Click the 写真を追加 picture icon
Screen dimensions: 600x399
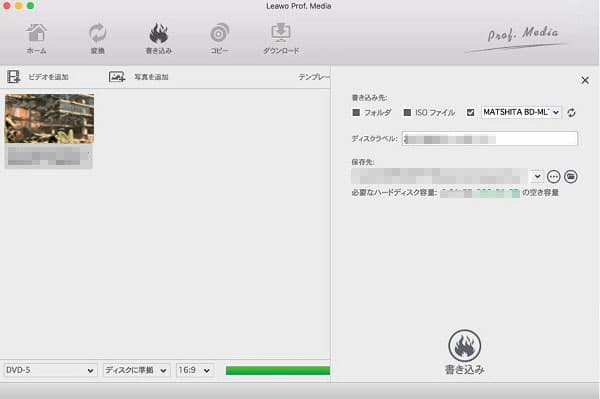[x=117, y=77]
